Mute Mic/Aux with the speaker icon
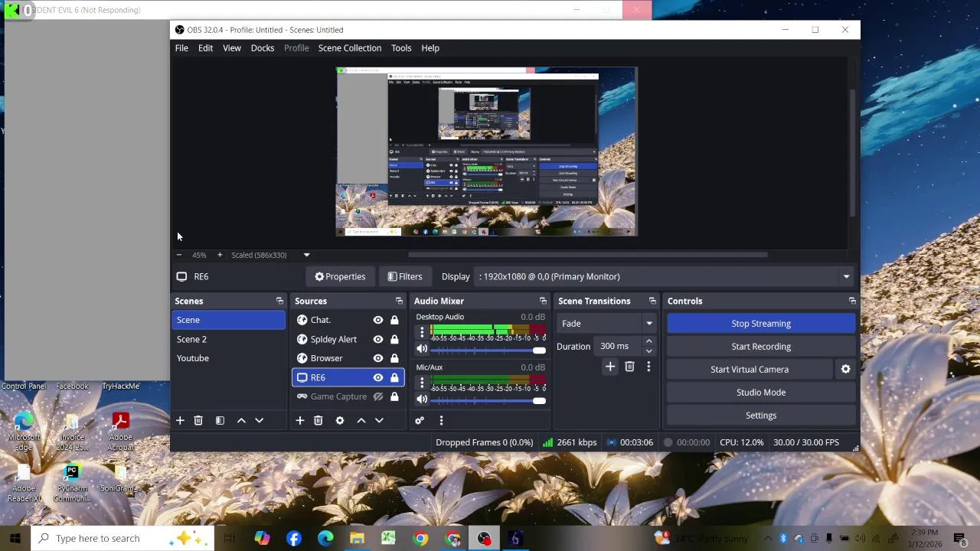980x551 pixels. point(421,399)
